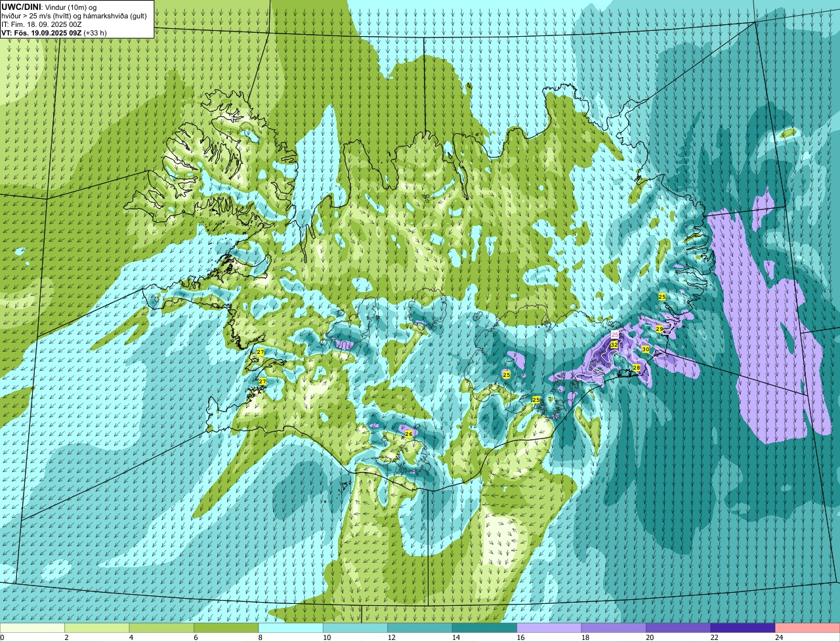Click the 12–14 m/s teal legend swatch
Image resolution: width=840 pixels, height=642 pixels.
420,628
